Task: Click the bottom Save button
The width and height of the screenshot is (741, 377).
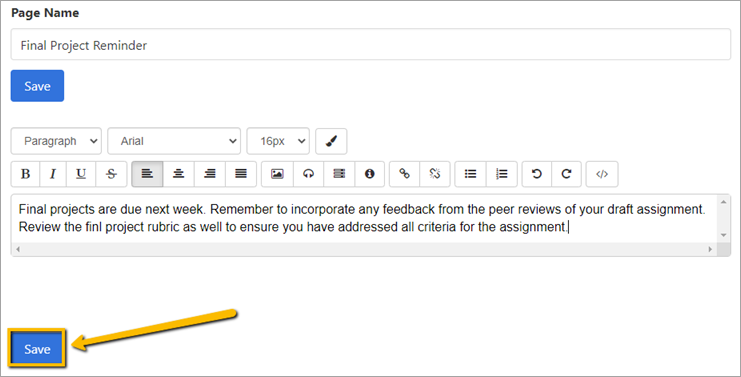Action: [x=37, y=349]
